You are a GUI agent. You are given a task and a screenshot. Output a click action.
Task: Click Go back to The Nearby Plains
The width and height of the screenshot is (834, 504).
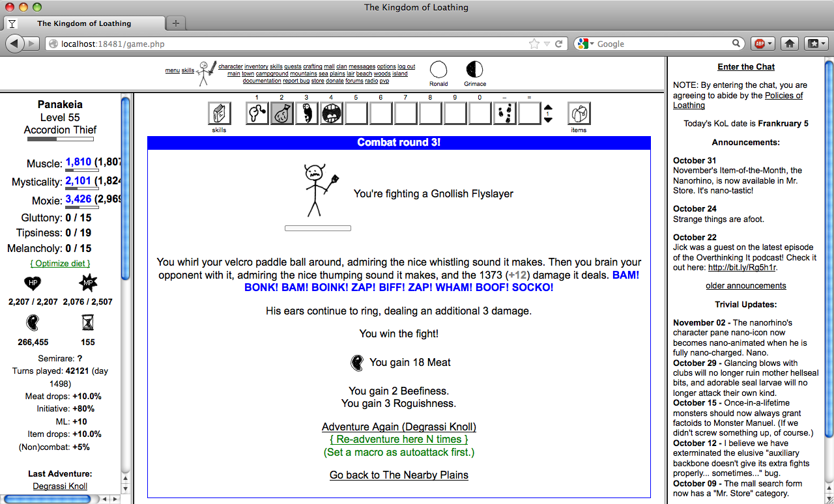click(x=399, y=475)
